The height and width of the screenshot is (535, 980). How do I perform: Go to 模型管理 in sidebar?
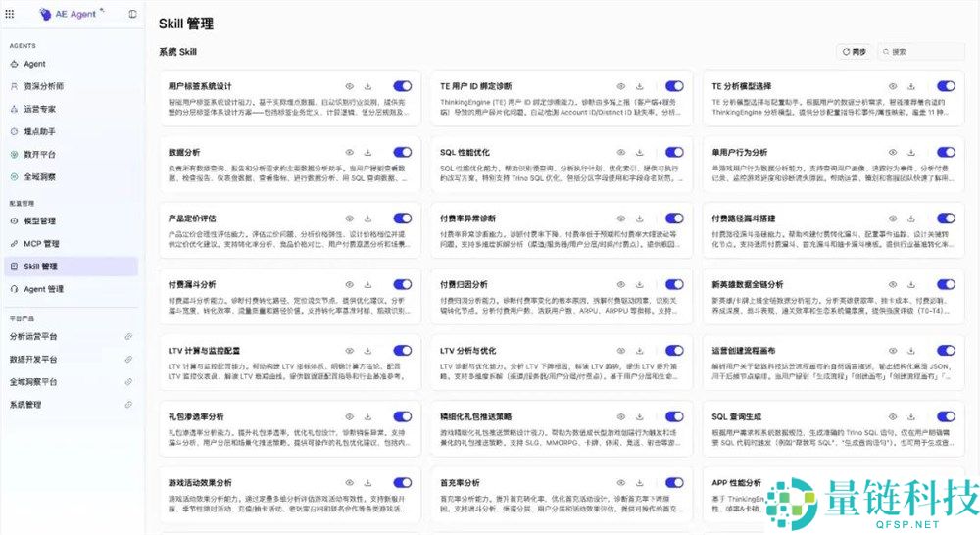[x=71, y=221]
